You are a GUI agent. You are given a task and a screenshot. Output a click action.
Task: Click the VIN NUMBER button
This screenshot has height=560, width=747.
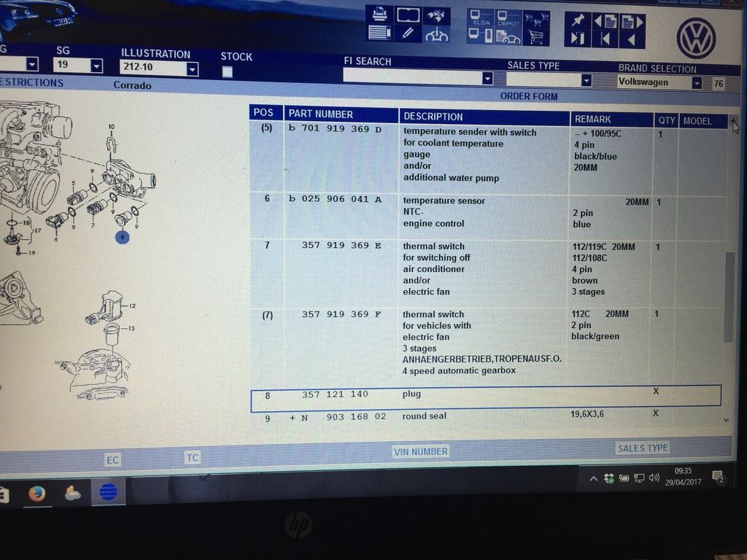[420, 451]
